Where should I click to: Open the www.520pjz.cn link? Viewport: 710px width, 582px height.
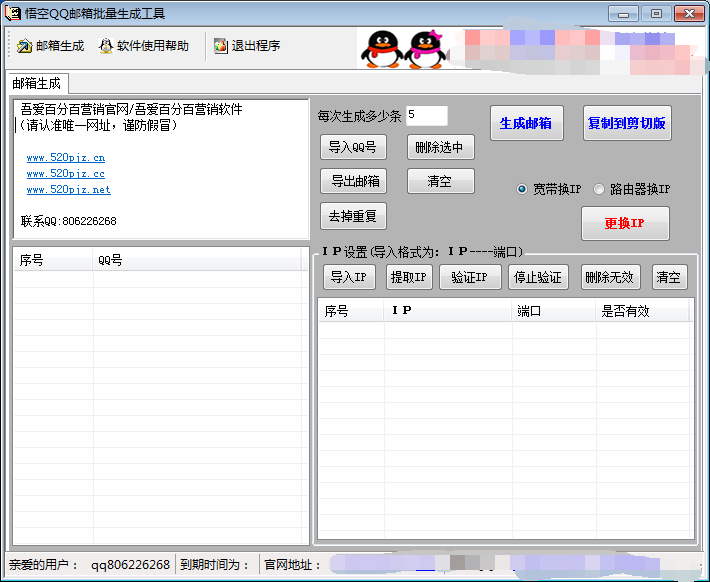click(x=66, y=158)
